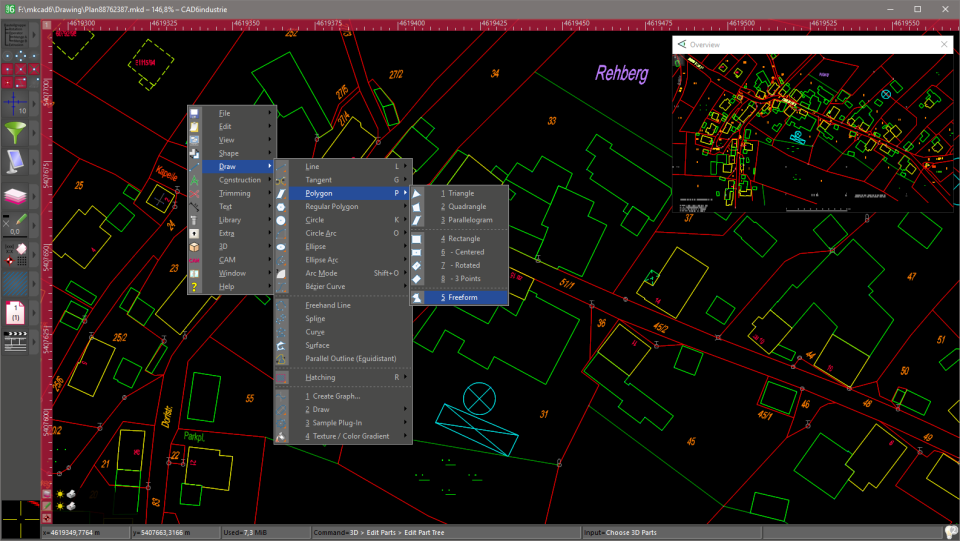The width and height of the screenshot is (960, 541).
Task: Toggle the upper yellow sun visibility icon
Action: (x=60, y=494)
